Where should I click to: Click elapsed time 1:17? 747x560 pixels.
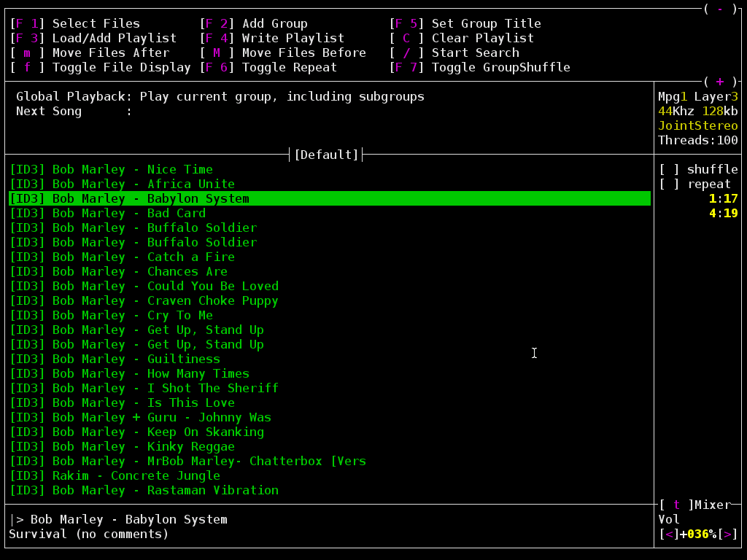[x=723, y=198]
